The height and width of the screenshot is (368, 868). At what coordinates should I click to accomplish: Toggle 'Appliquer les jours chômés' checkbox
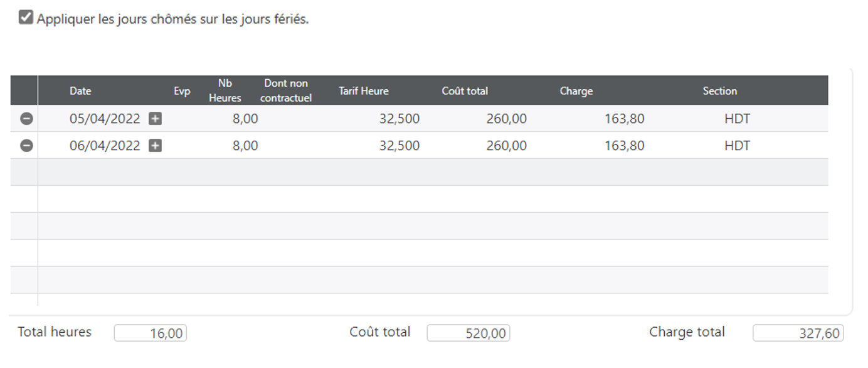coord(26,18)
